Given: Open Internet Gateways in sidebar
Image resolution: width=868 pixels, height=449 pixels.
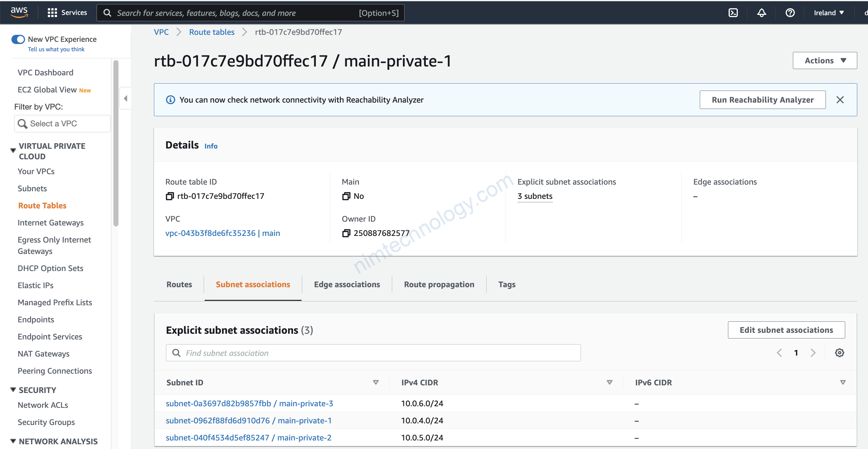Looking at the screenshot, I should [x=51, y=223].
